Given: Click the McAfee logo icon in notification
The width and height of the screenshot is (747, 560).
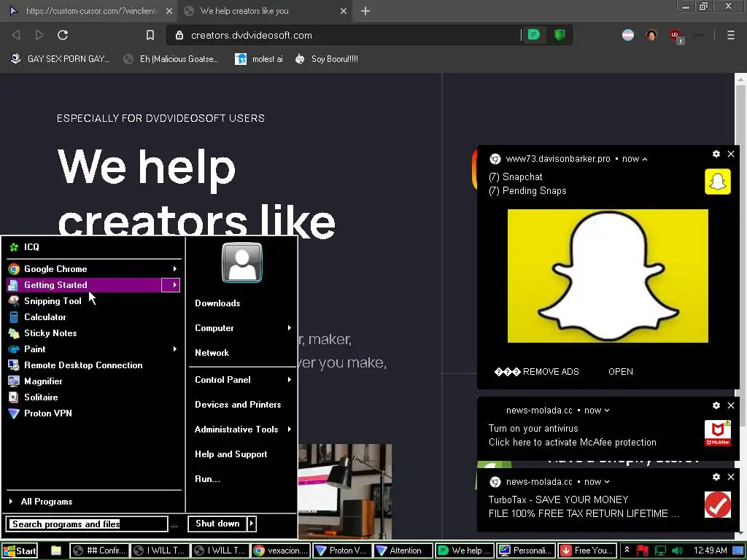Looking at the screenshot, I should [x=718, y=433].
